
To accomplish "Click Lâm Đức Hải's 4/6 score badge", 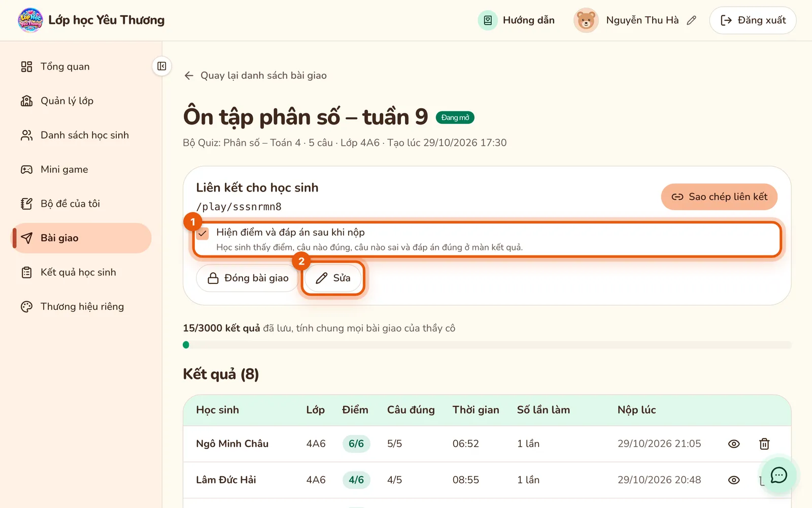I will click(356, 480).
